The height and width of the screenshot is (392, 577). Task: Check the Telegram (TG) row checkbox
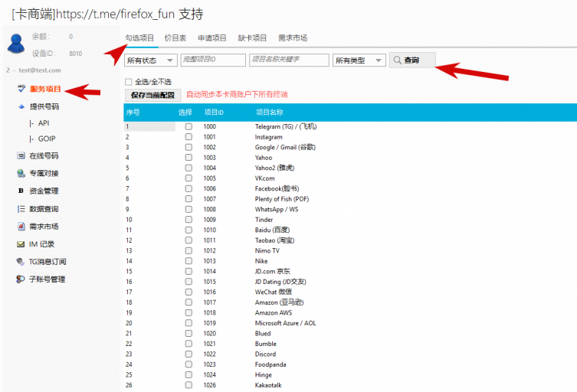click(x=189, y=126)
